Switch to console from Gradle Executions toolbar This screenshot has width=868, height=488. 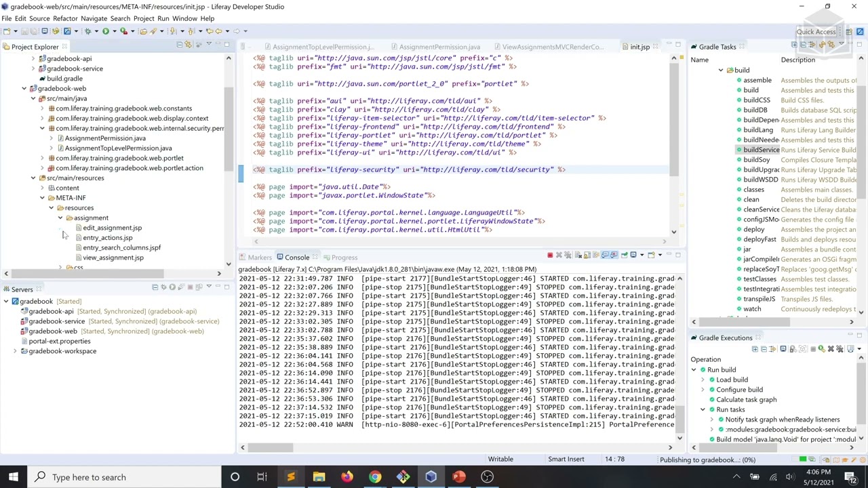pos(783,349)
